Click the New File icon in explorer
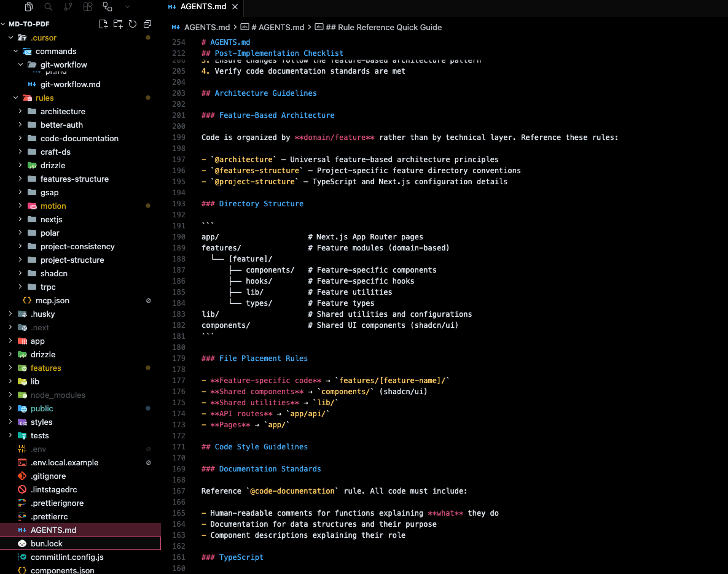Image resolution: width=728 pixels, height=574 pixels. click(x=103, y=24)
